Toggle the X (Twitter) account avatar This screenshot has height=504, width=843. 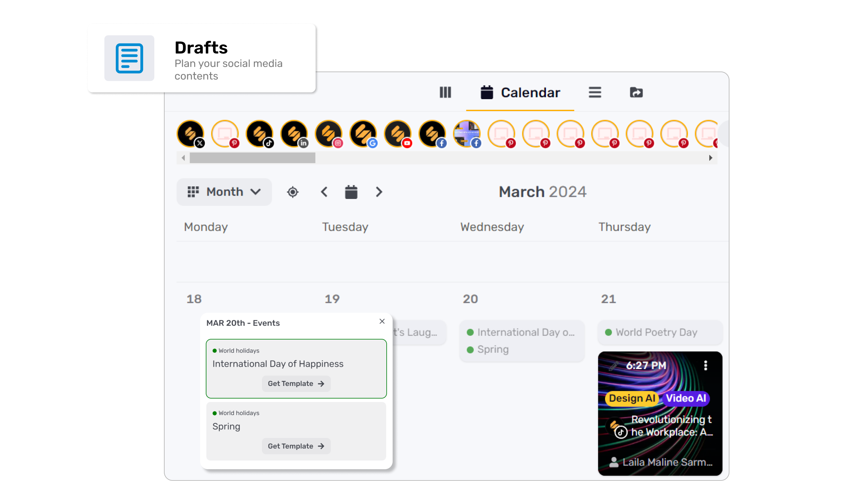point(191,134)
